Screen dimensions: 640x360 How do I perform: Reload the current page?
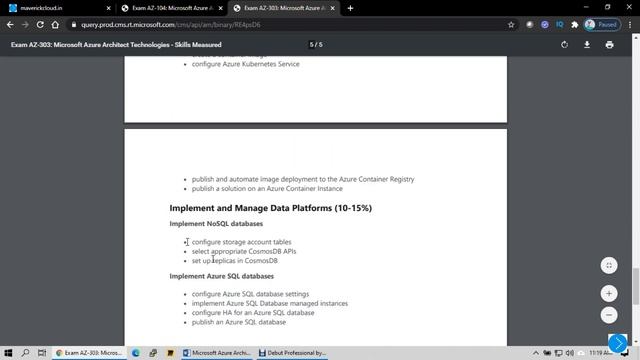coord(40,24)
